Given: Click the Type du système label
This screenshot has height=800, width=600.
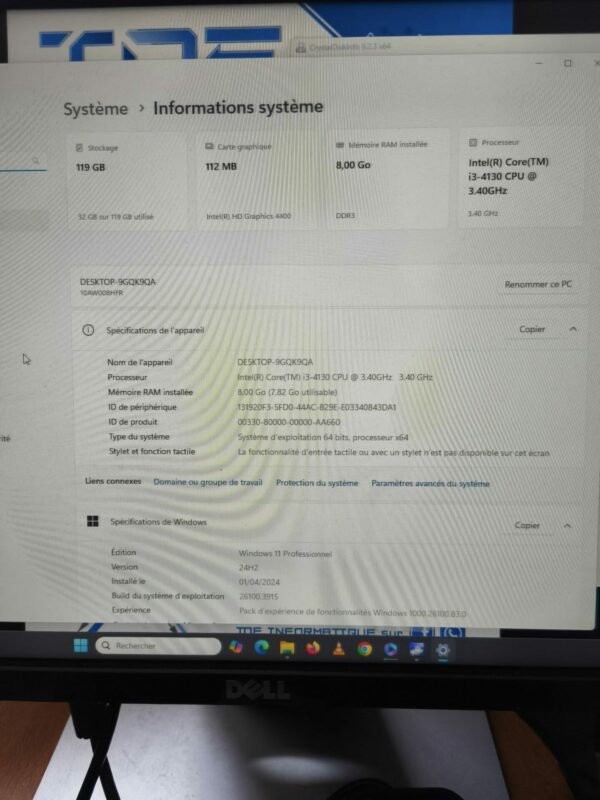Looking at the screenshot, I should click(x=139, y=437).
